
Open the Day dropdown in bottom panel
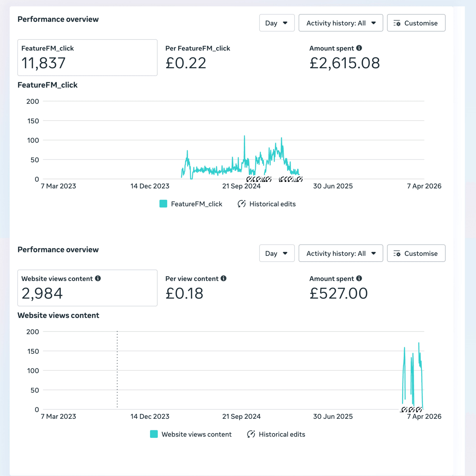(277, 253)
